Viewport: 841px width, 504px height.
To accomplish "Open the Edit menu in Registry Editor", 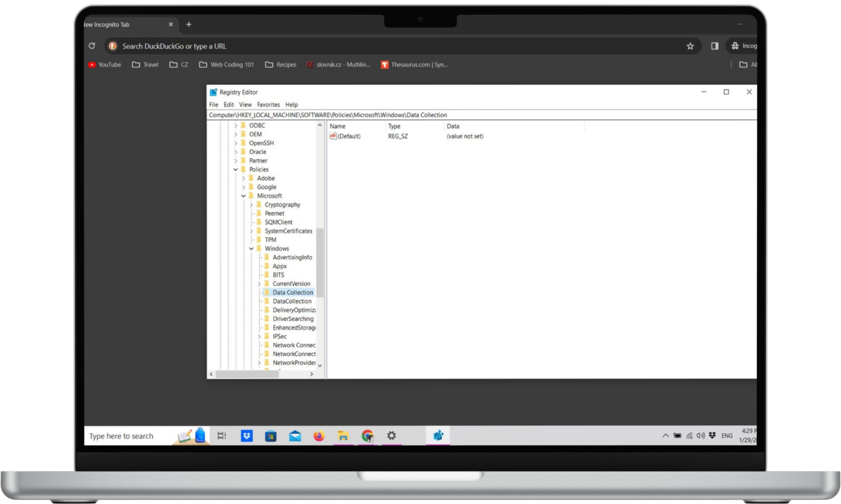I will tap(228, 104).
